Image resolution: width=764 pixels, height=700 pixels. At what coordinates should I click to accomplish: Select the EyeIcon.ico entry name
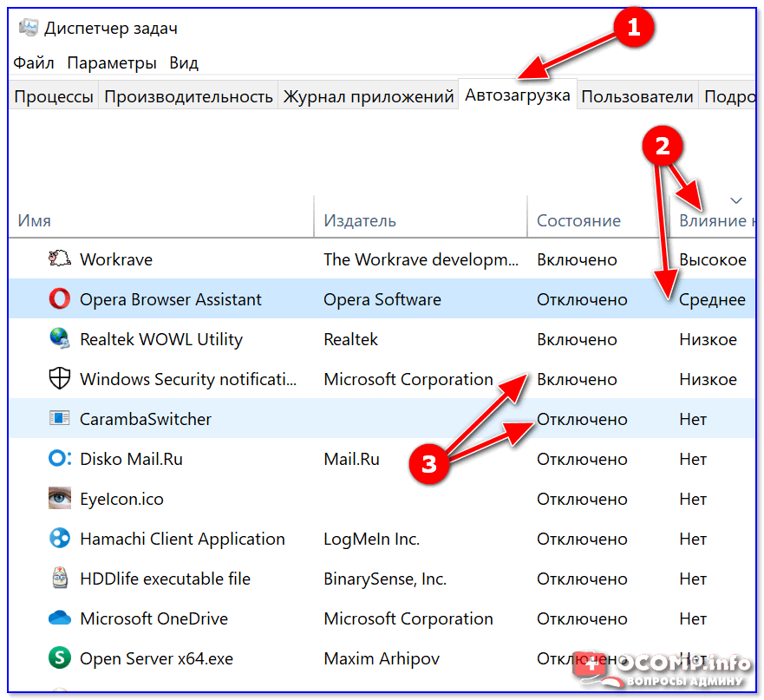pyautogui.click(x=121, y=499)
